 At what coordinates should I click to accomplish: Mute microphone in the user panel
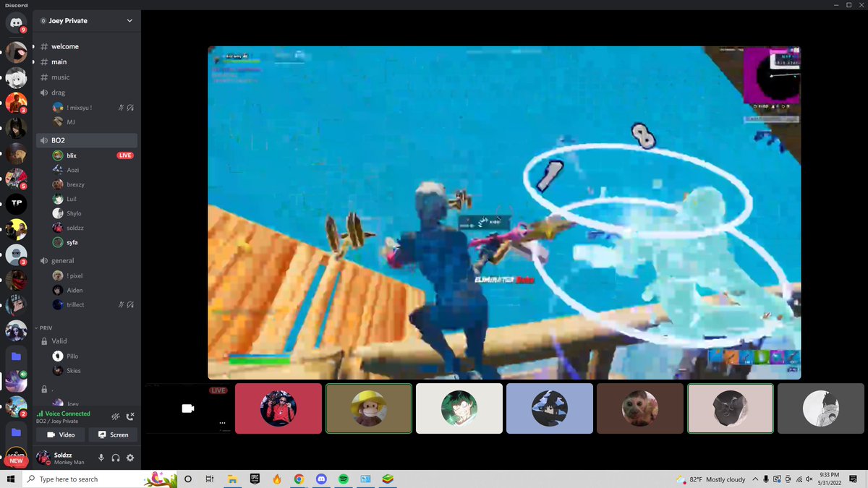[x=101, y=458]
